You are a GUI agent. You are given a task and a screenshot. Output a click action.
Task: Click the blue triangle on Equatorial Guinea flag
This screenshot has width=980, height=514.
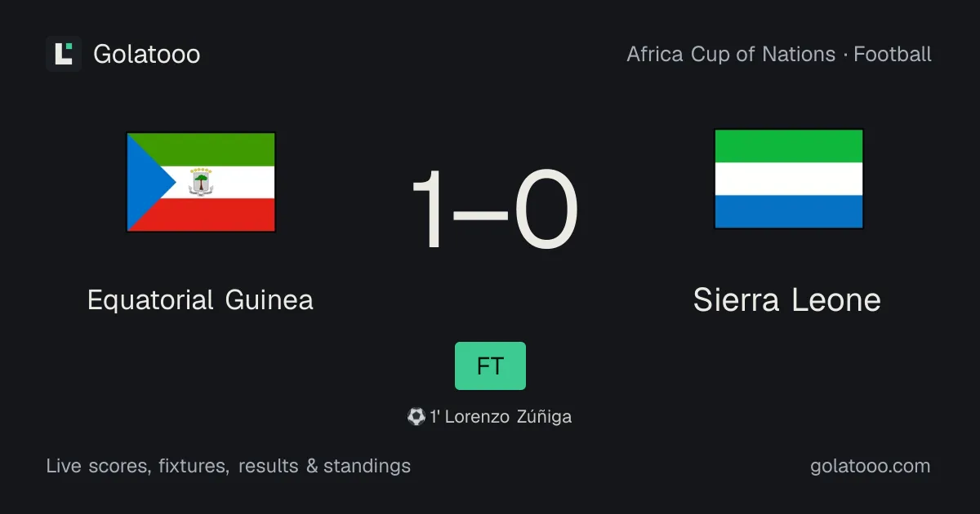pyautogui.click(x=147, y=183)
